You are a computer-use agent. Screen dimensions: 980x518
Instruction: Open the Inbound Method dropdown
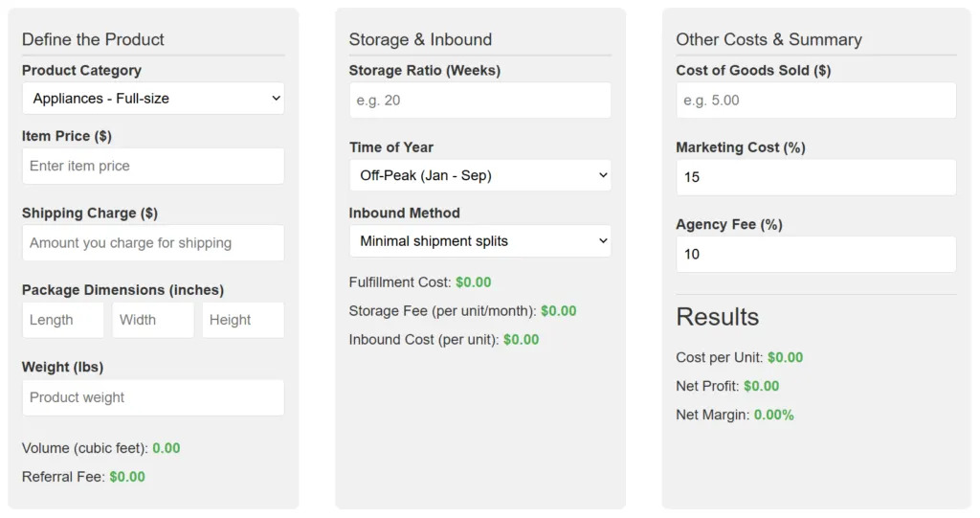click(480, 241)
